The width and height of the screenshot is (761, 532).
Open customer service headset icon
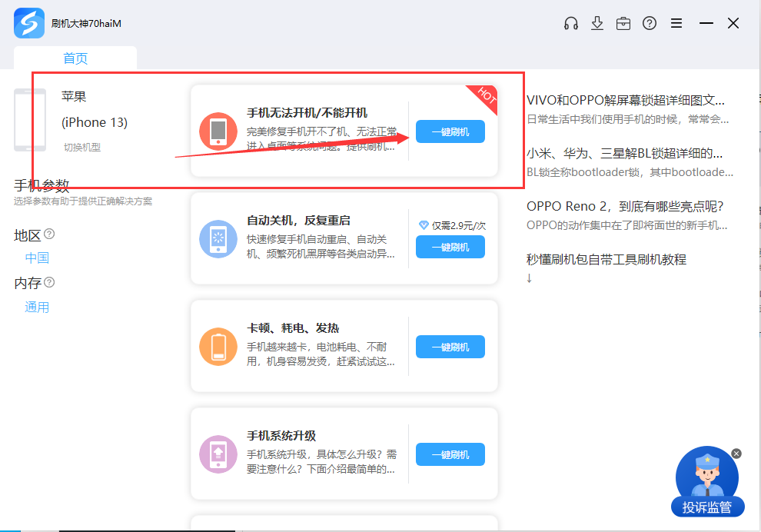coord(570,23)
